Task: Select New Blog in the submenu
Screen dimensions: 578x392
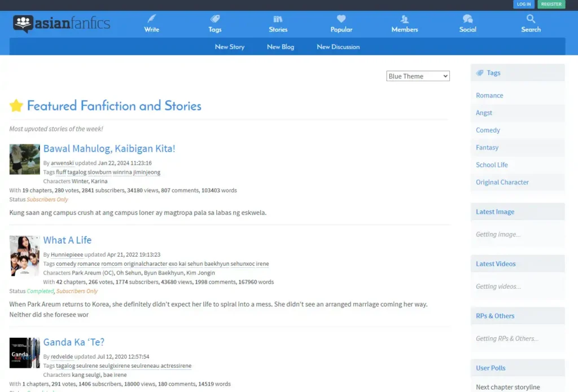Action: click(x=281, y=47)
